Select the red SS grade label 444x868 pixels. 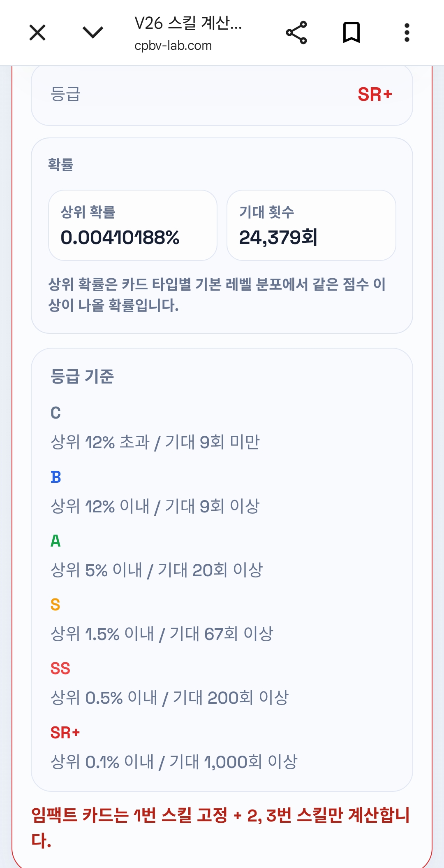60,668
